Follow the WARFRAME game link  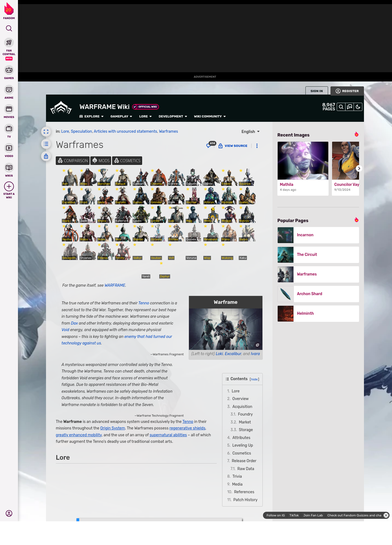tap(115, 285)
